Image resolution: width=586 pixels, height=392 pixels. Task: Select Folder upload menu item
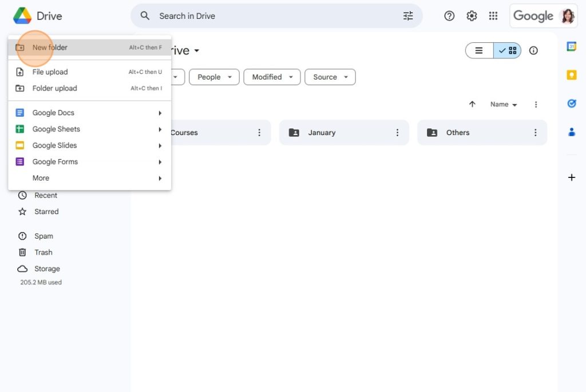click(x=90, y=88)
